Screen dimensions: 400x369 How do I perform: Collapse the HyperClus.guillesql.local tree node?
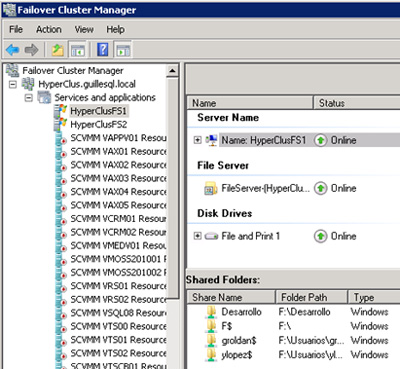coord(13,84)
